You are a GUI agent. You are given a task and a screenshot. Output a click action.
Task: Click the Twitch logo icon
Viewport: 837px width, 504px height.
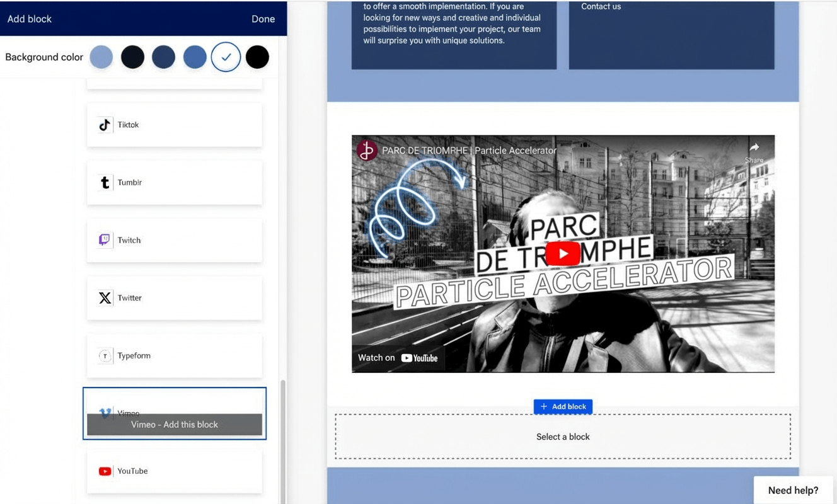[x=105, y=240]
